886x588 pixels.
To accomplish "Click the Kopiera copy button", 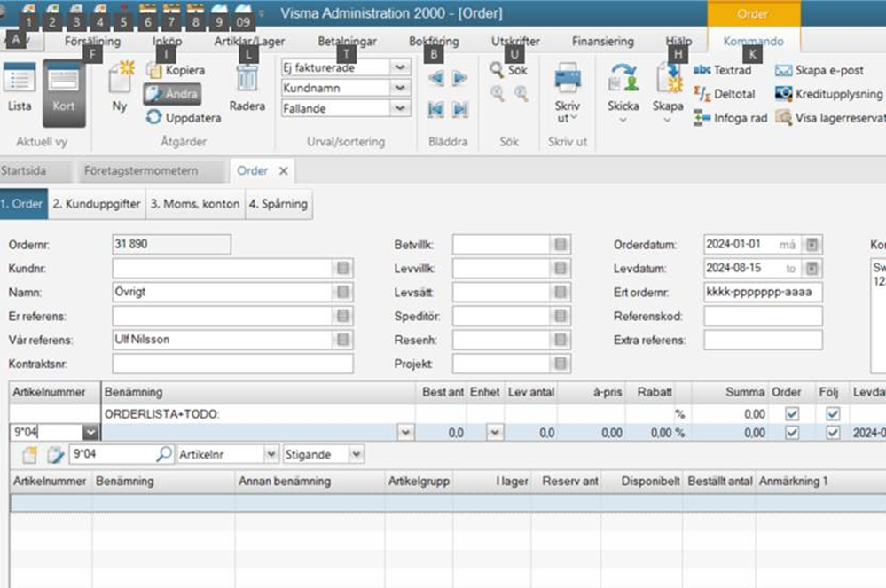I will tap(153, 70).
